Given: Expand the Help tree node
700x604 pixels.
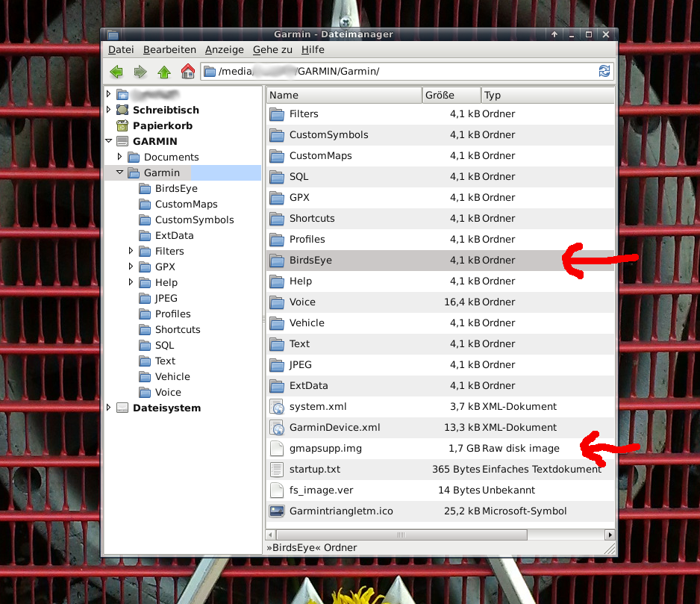Looking at the screenshot, I should [x=131, y=282].
